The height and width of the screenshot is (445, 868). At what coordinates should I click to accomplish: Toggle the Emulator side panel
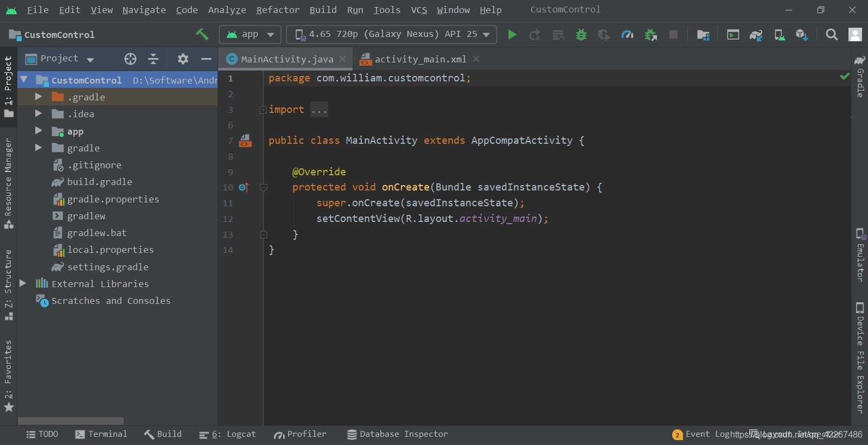pyautogui.click(x=860, y=255)
